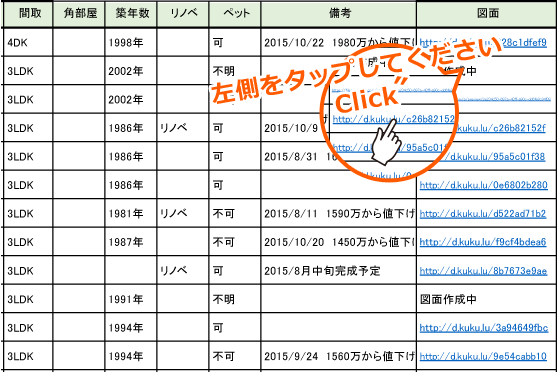Select the リノベ column header
The image size is (559, 372).
pos(183,14)
